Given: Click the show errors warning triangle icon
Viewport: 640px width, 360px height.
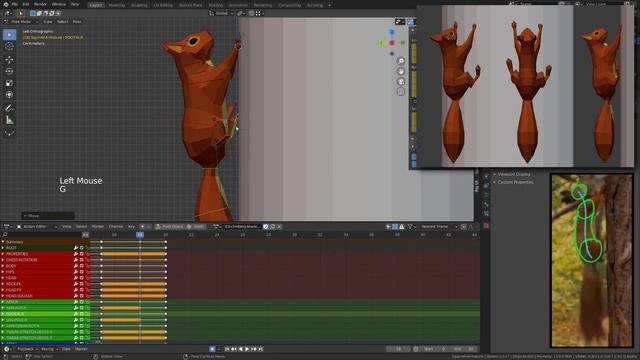Looking at the screenshot, I should 402,227.
